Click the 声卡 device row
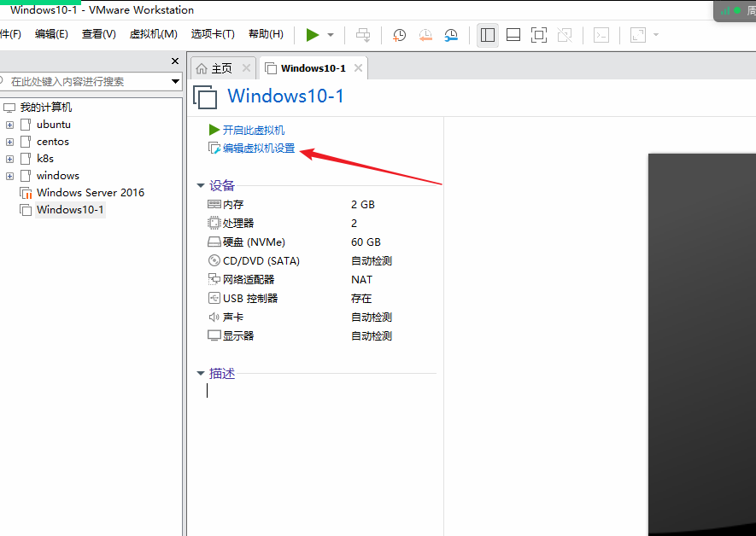This screenshot has width=756, height=536. click(299, 317)
